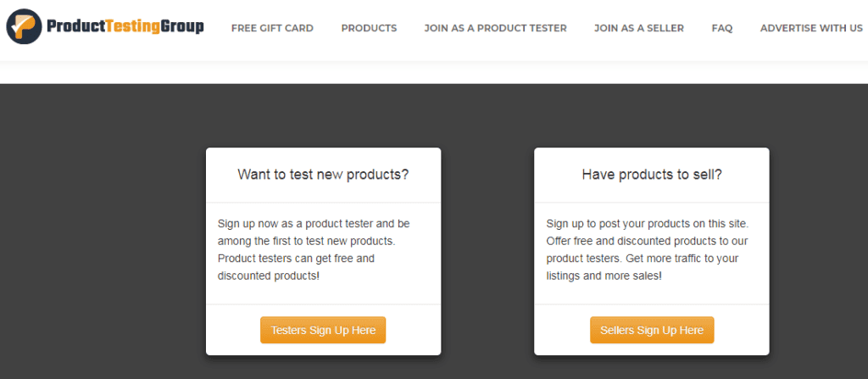
Task: Open JOIN AS A PRODUCT TESTER
Action: pos(495,28)
